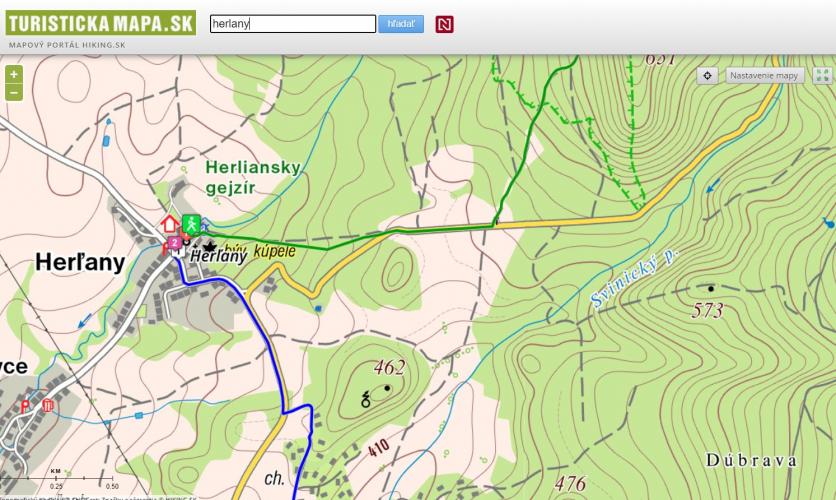
Task: Click the 573 summit point
Action: coord(711,289)
